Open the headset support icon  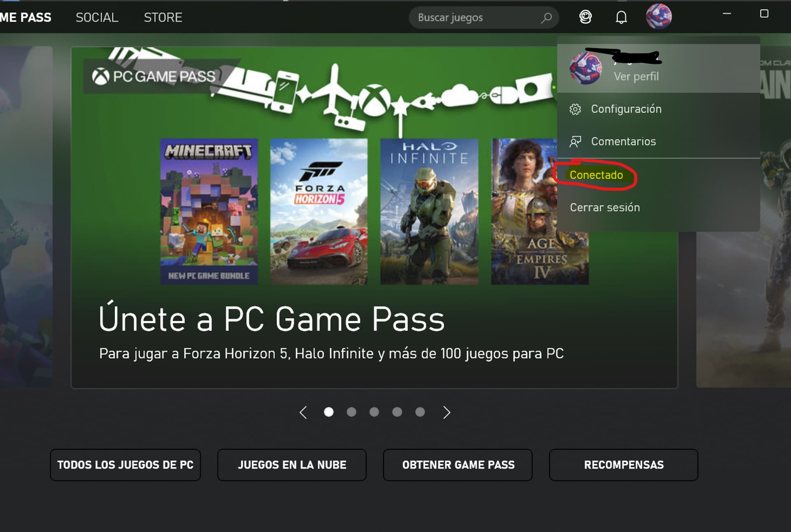pyautogui.click(x=585, y=17)
